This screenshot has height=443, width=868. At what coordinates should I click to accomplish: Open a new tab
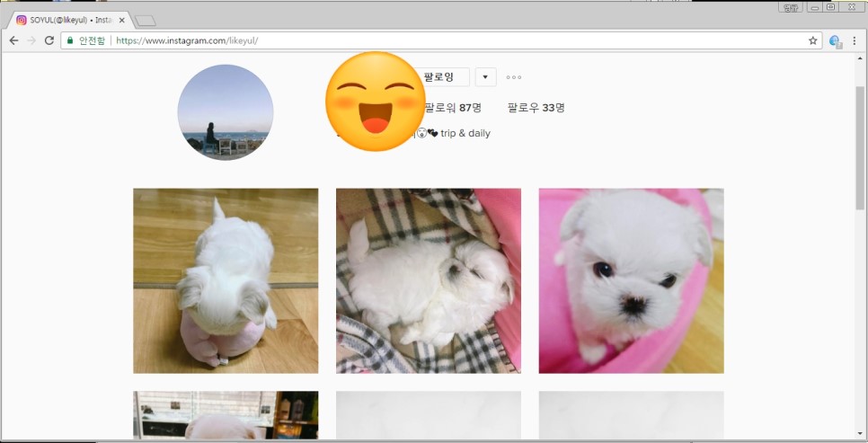point(145,21)
